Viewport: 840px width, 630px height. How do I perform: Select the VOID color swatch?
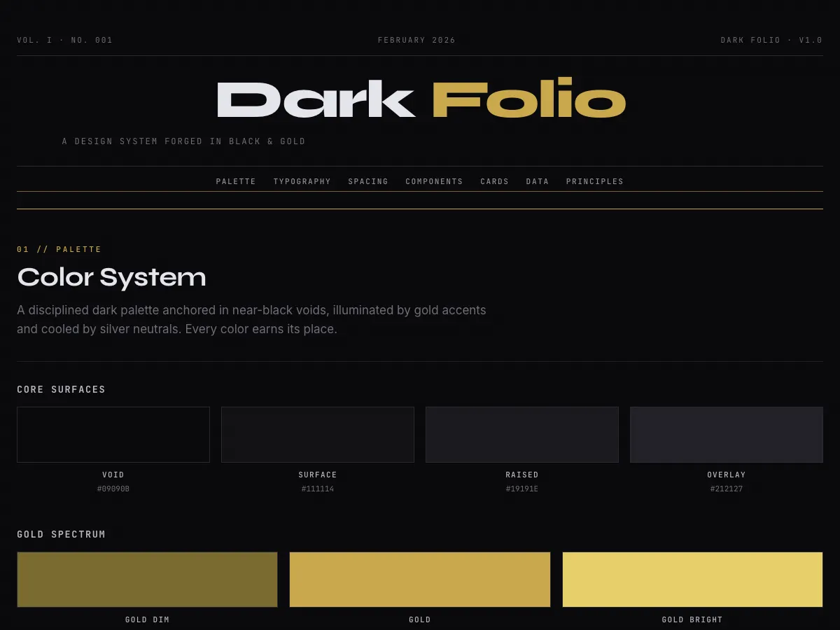point(113,434)
